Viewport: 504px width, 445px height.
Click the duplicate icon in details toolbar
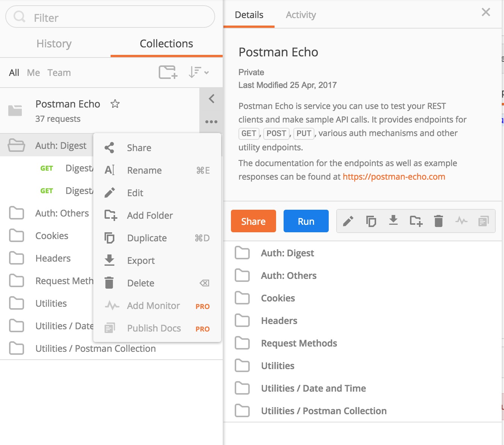(371, 221)
